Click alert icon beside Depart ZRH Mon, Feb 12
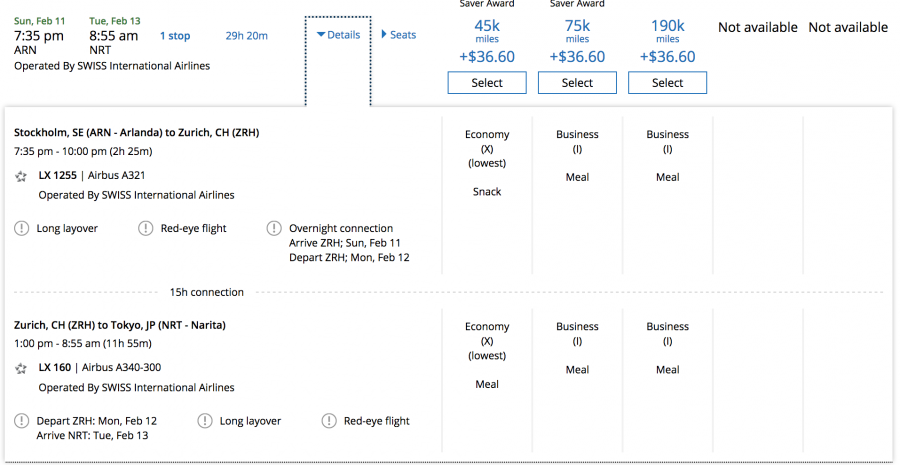Viewport: 900px width, 465px height. (x=21, y=421)
